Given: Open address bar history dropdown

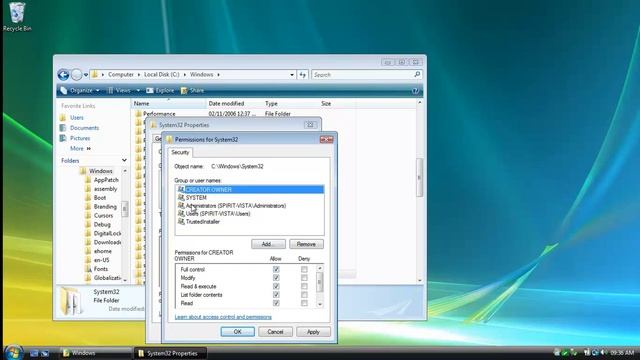Looking at the screenshot, I should (x=292, y=75).
